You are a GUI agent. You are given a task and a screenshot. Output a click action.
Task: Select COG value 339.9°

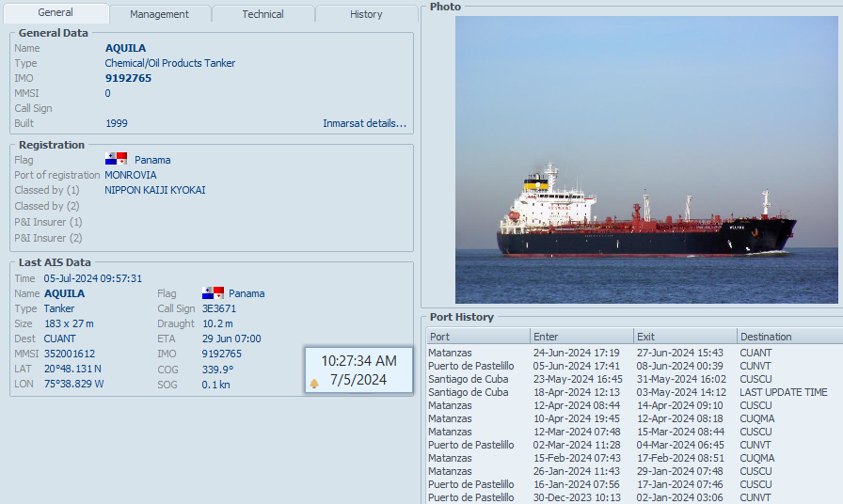pyautogui.click(x=217, y=370)
